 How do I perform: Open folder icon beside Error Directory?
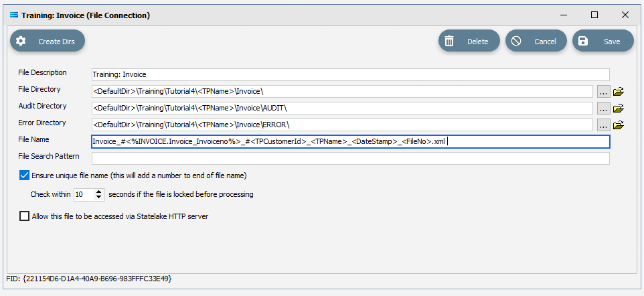pyautogui.click(x=618, y=125)
